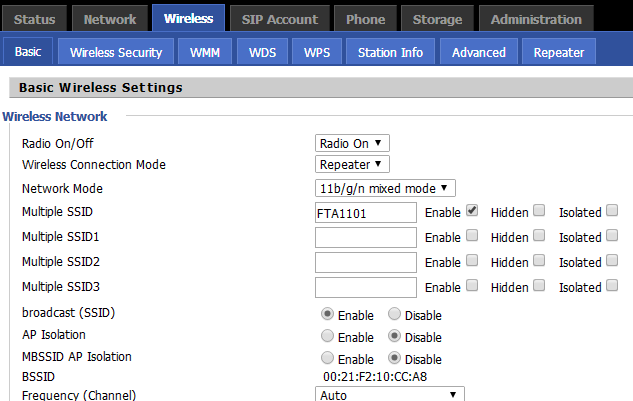
Task: Expand the Radio On/Off dropdown
Action: [x=352, y=143]
